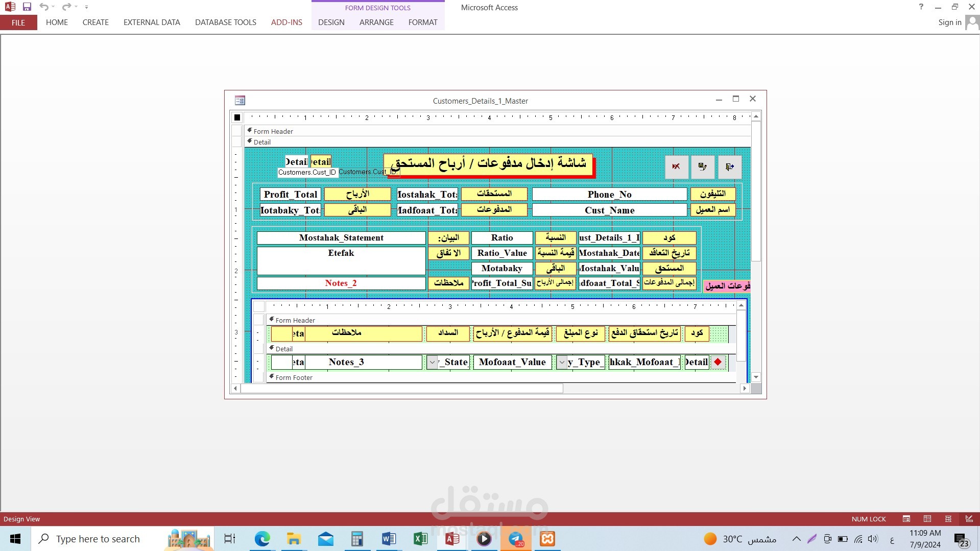Click the Sign in link
980x551 pixels.
949,22
